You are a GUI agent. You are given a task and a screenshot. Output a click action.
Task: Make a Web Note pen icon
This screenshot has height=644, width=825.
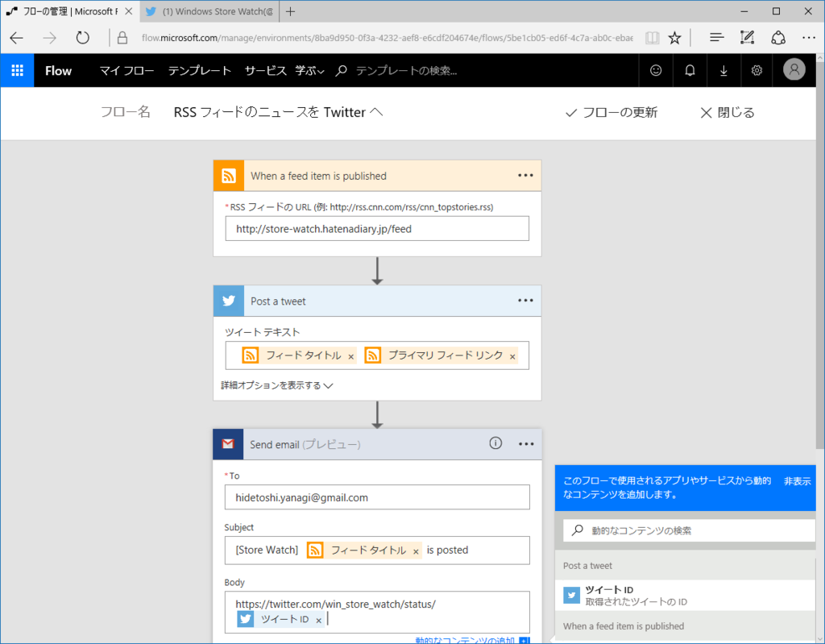pyautogui.click(x=747, y=37)
